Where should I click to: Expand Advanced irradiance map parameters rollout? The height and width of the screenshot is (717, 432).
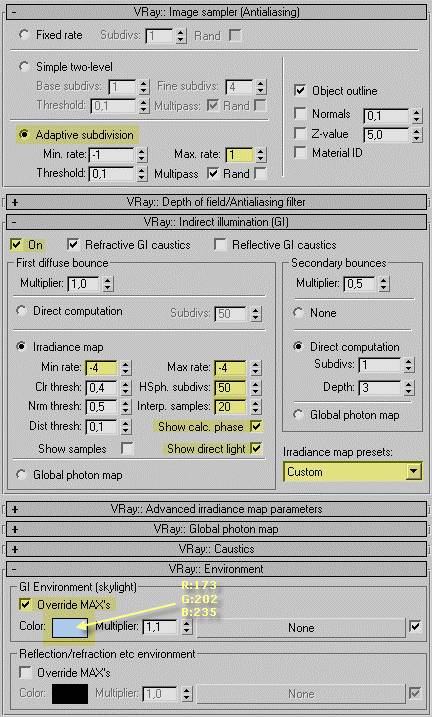[x=216, y=508]
